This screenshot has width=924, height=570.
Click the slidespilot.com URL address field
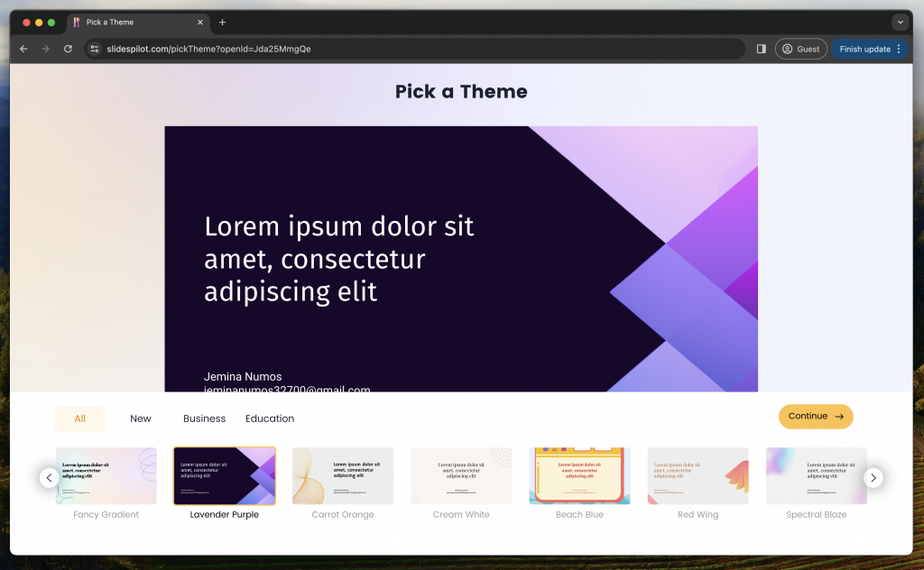[x=415, y=49]
